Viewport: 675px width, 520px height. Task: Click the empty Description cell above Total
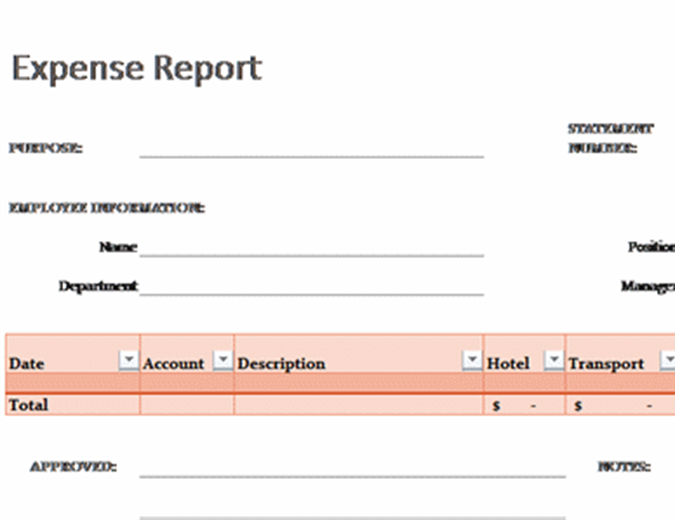tap(359, 383)
